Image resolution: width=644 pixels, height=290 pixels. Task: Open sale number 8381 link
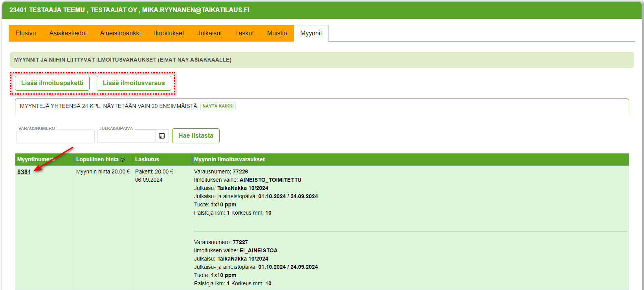[24, 172]
